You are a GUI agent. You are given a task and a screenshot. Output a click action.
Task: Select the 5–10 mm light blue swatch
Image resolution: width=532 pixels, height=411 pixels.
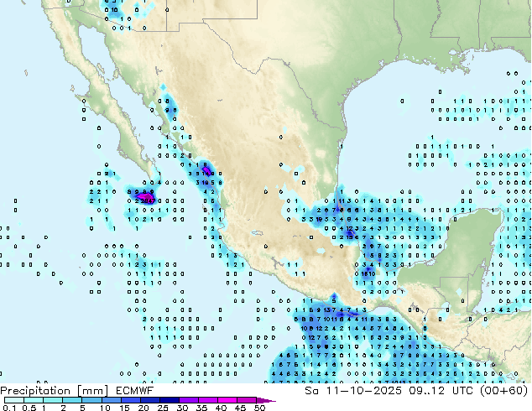click(x=91, y=400)
